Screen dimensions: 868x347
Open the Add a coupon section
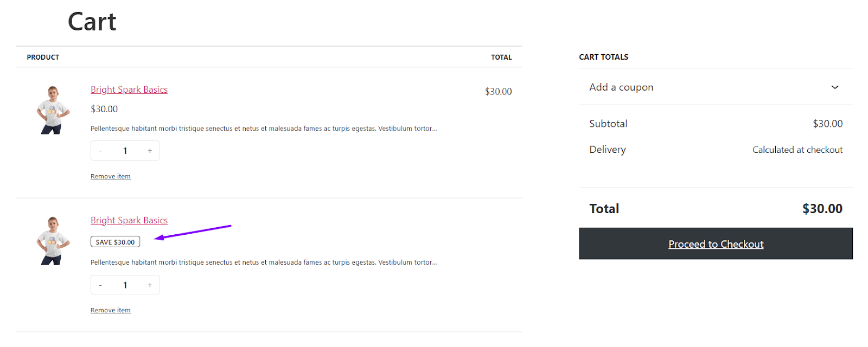716,87
